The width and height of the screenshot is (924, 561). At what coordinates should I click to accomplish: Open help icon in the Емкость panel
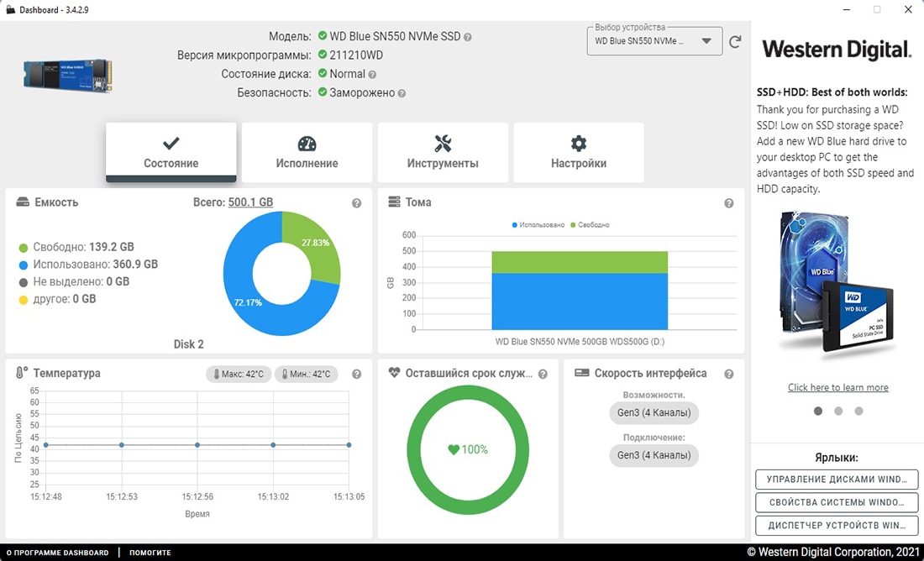[x=357, y=203]
